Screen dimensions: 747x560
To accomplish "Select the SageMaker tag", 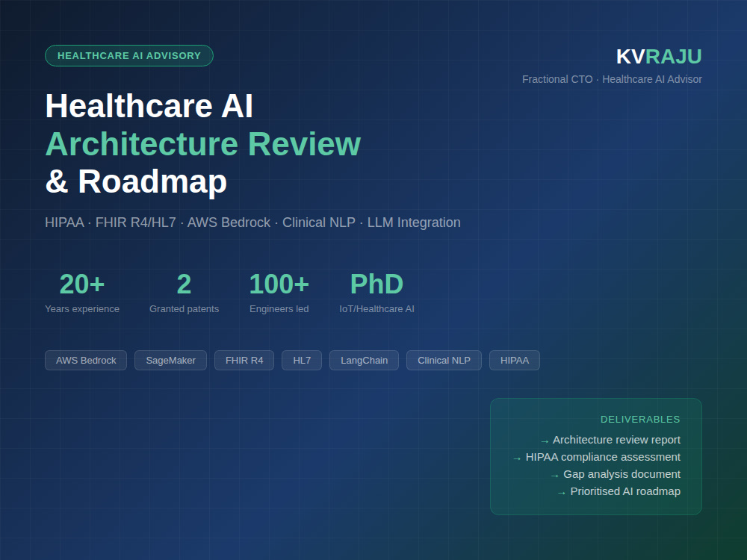I will (x=170, y=361).
